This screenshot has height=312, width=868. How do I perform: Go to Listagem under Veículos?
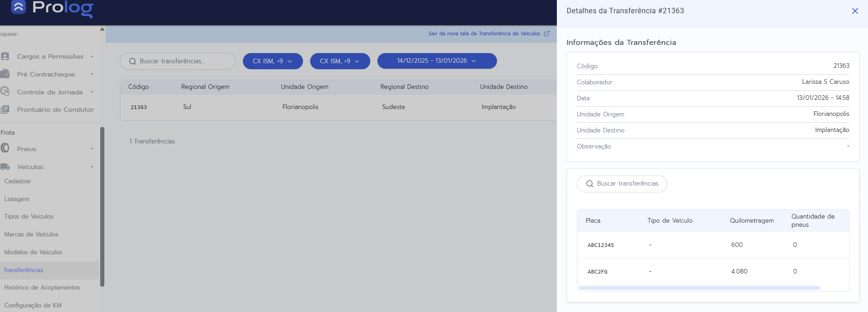pyautogui.click(x=17, y=199)
